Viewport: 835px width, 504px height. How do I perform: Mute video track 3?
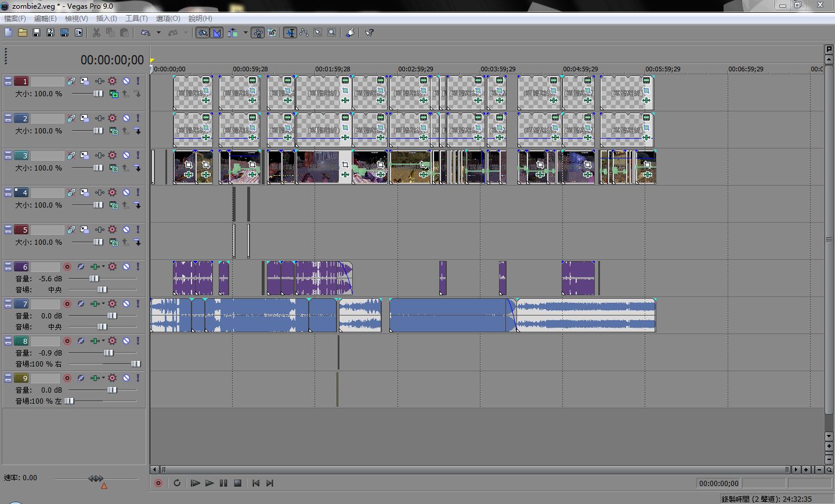coord(126,155)
